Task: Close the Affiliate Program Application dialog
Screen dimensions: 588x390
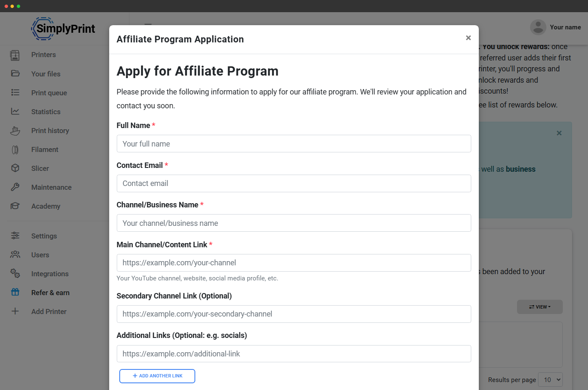Action: tap(468, 38)
